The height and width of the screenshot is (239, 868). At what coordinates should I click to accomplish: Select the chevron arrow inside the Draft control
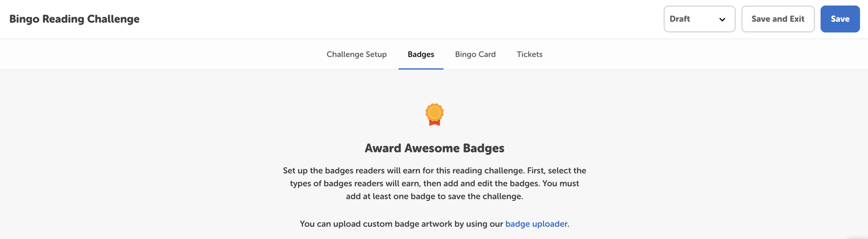(x=722, y=20)
